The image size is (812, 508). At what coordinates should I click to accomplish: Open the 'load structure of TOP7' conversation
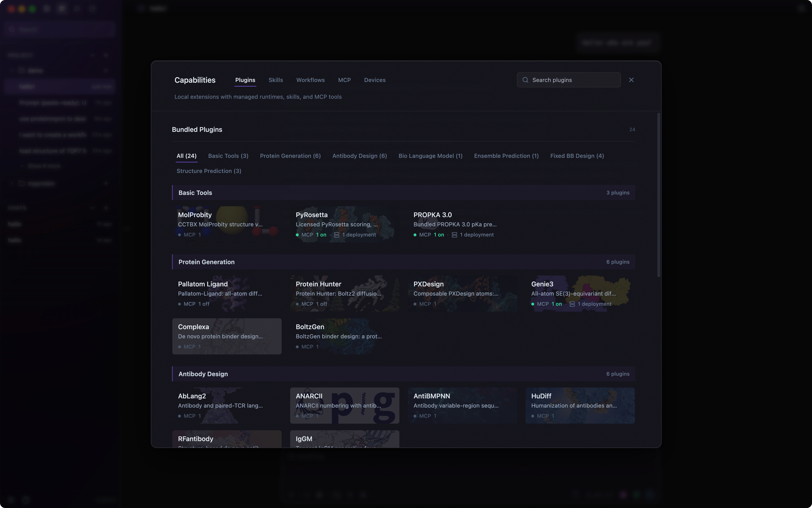point(60,151)
